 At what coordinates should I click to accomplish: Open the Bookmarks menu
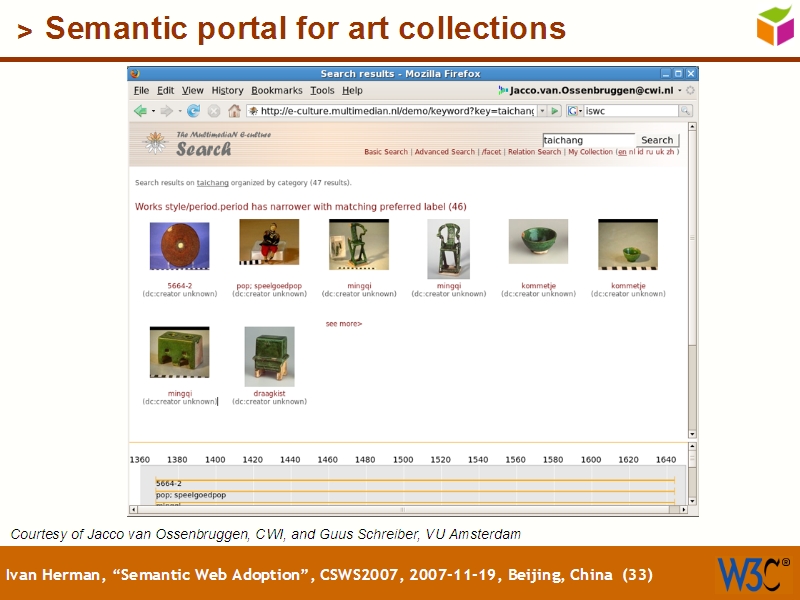(x=276, y=90)
